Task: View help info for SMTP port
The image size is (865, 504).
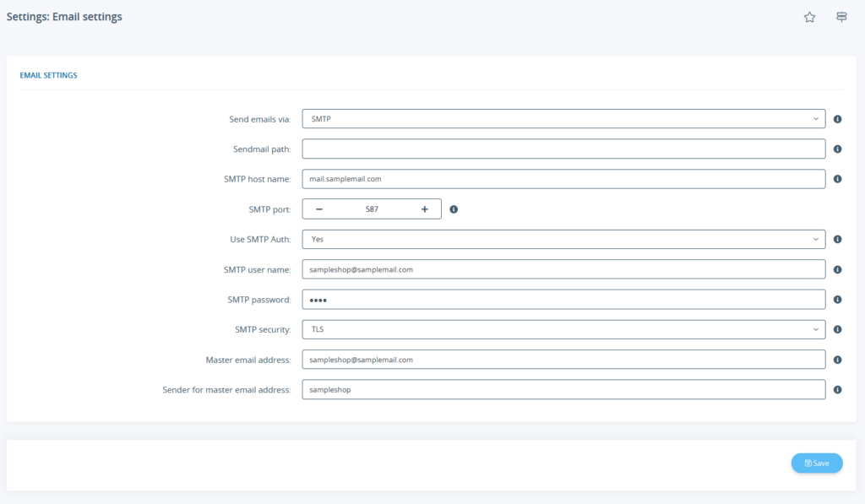Action: (x=454, y=209)
